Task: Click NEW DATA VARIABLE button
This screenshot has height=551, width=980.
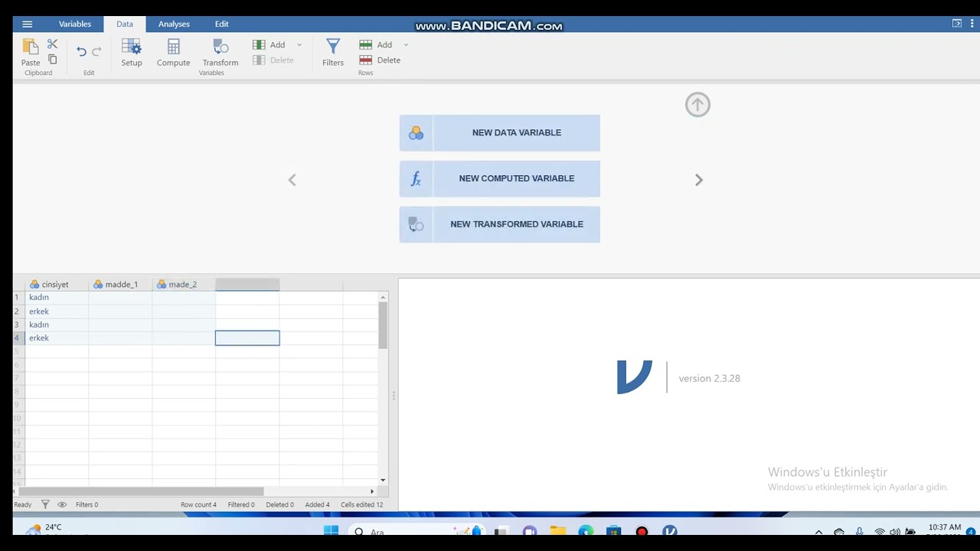Action: point(500,133)
